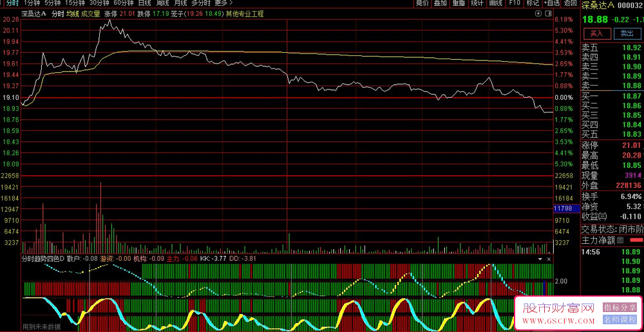
Task: Click the 分时趋势四色D indicator name
Action: pos(43,259)
